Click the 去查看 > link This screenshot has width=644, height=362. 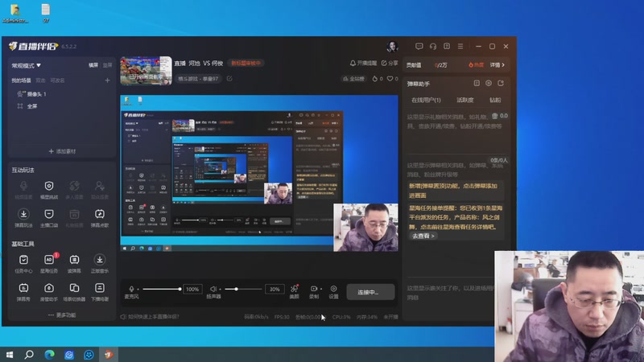(423, 236)
